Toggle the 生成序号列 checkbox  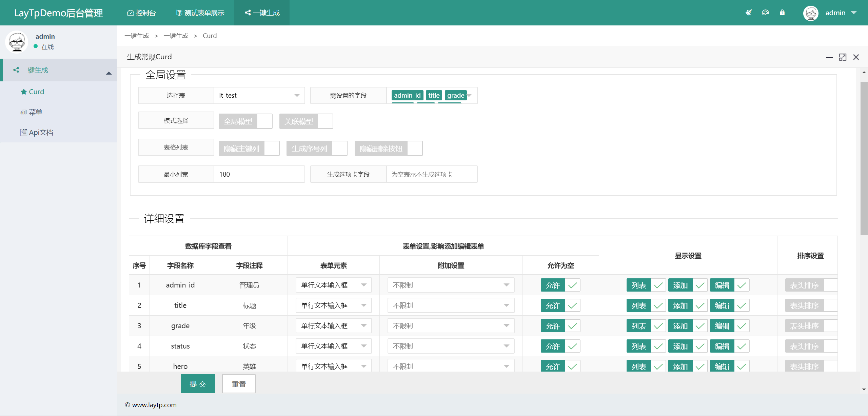(317, 148)
